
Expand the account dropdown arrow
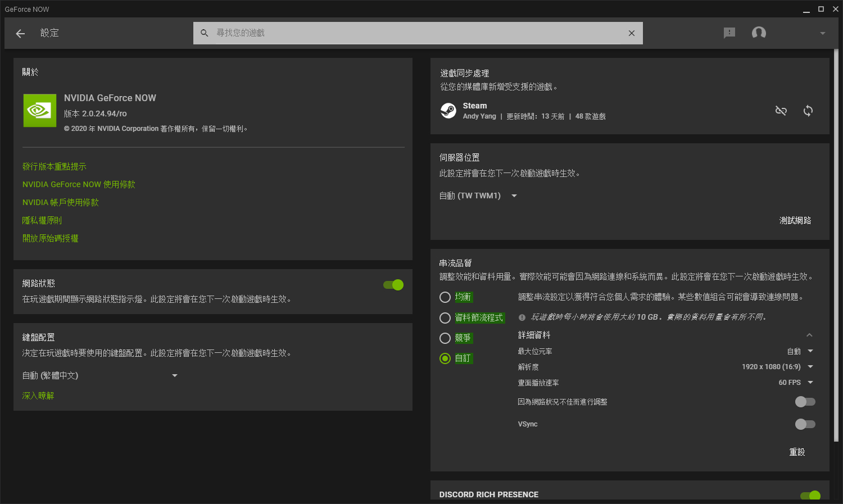click(823, 33)
